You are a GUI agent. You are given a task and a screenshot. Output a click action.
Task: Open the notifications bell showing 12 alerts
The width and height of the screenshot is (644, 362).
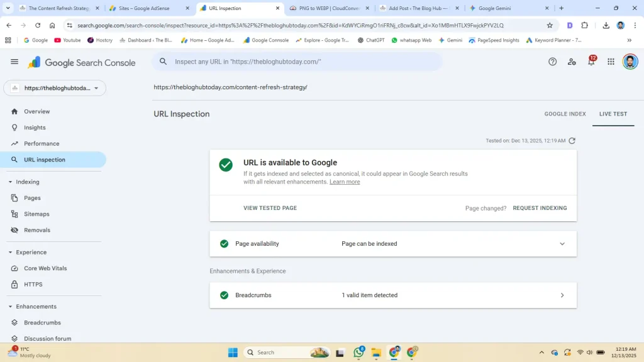tap(591, 62)
